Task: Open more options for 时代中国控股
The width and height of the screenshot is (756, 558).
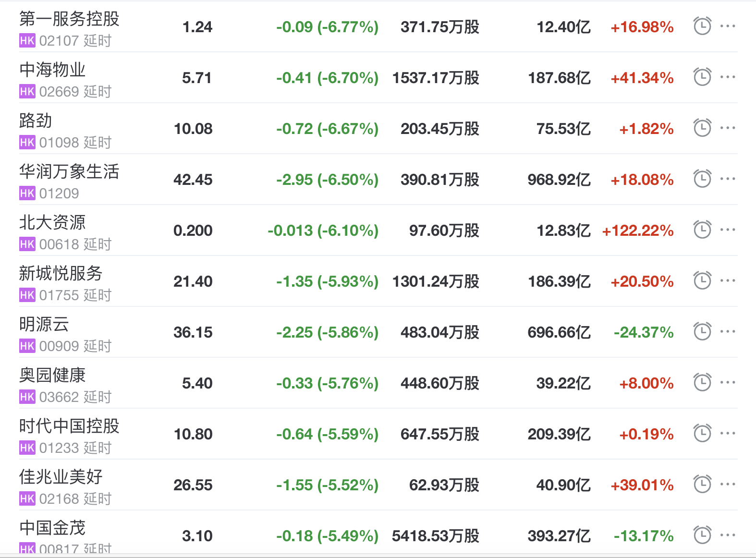Action: click(x=728, y=433)
